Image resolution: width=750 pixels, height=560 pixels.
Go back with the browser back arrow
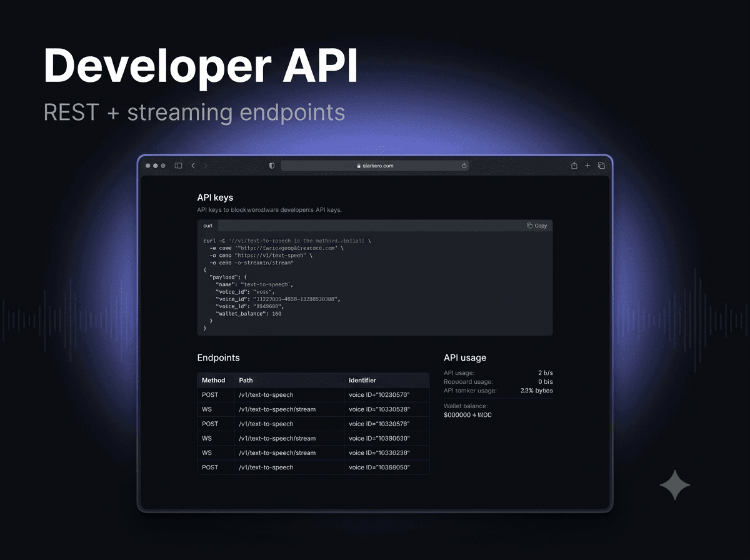[x=193, y=166]
